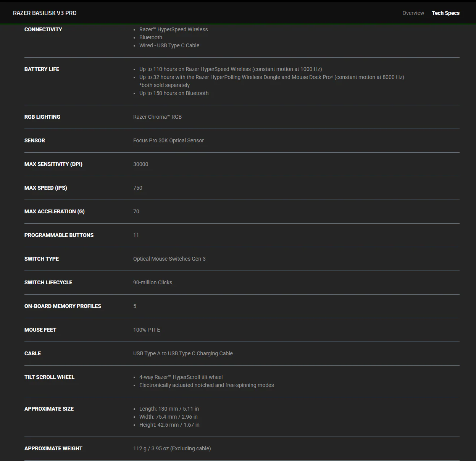Click 'Up to 110 hours' battery line

[x=231, y=69]
